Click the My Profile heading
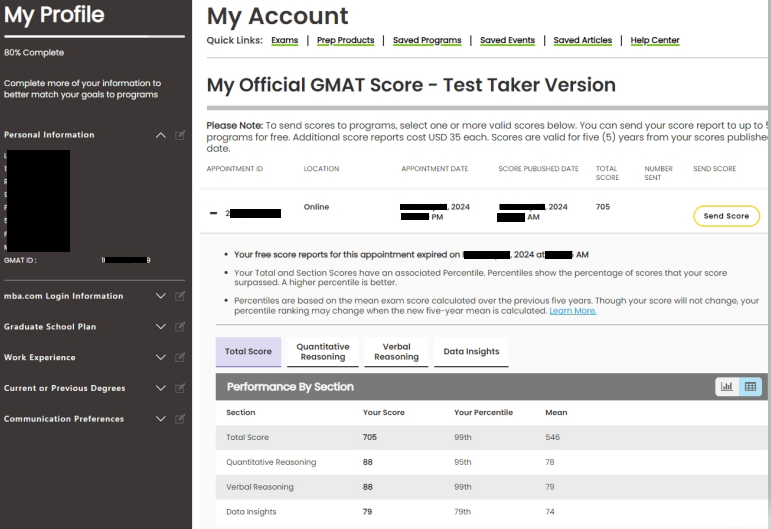 [54, 14]
